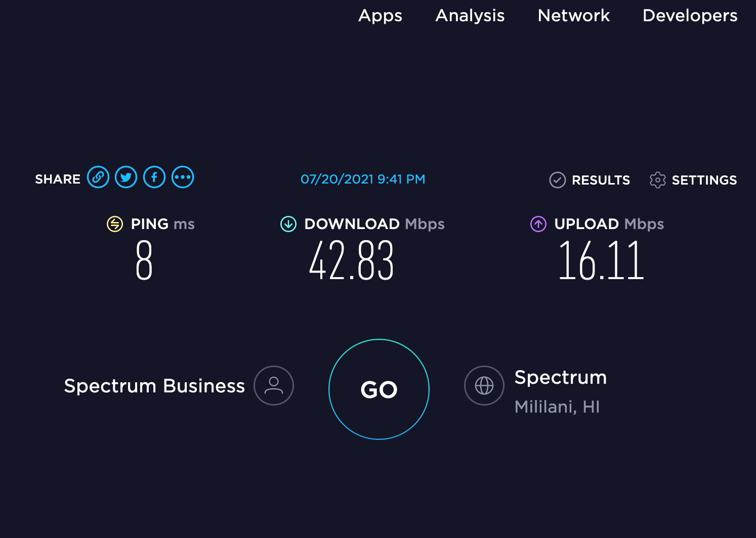Open the Developers menu item
Screen dimensions: 756x538
tap(689, 16)
